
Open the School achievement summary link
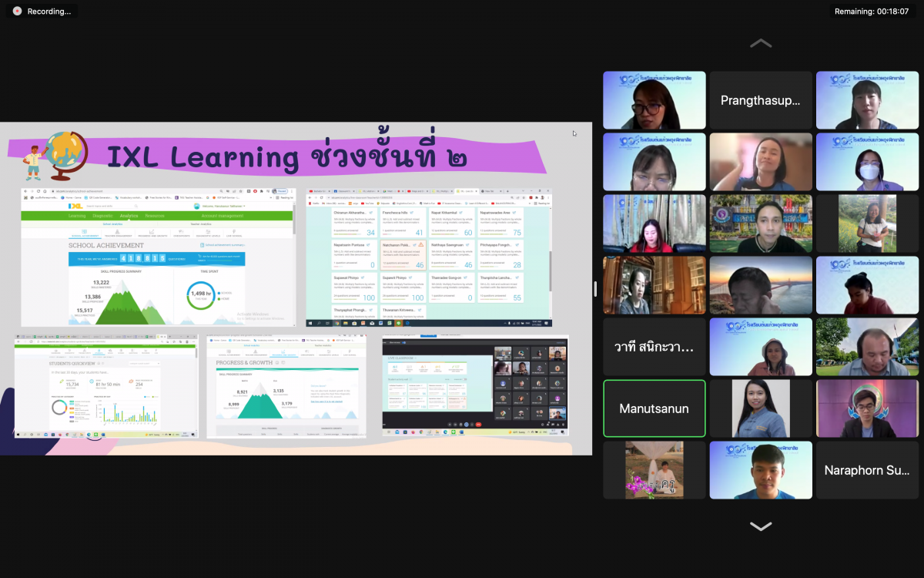(223, 244)
